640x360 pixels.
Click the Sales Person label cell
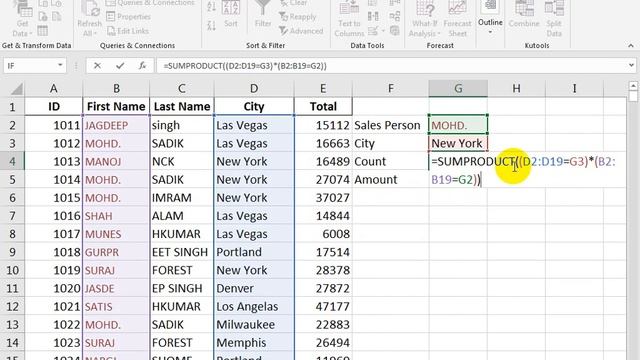coord(391,125)
